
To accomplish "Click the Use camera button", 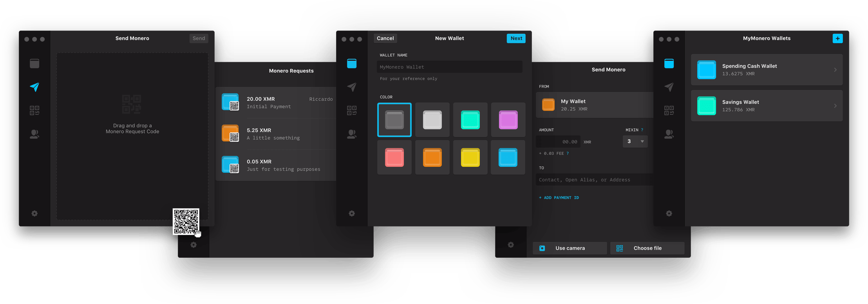I will click(570, 248).
